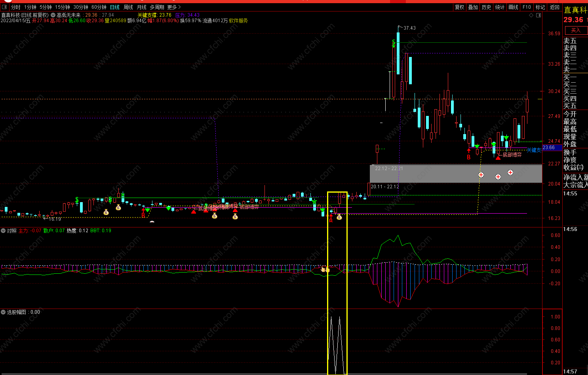Click the green S signal at price peak
The height and width of the screenshot is (375, 588).
click(x=394, y=43)
